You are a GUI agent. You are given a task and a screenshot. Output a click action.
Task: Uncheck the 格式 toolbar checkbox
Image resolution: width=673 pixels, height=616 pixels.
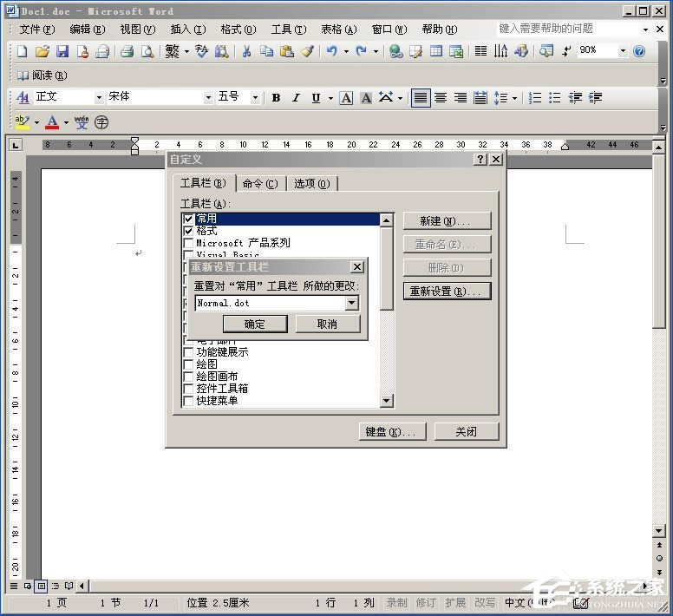pyautogui.click(x=188, y=232)
